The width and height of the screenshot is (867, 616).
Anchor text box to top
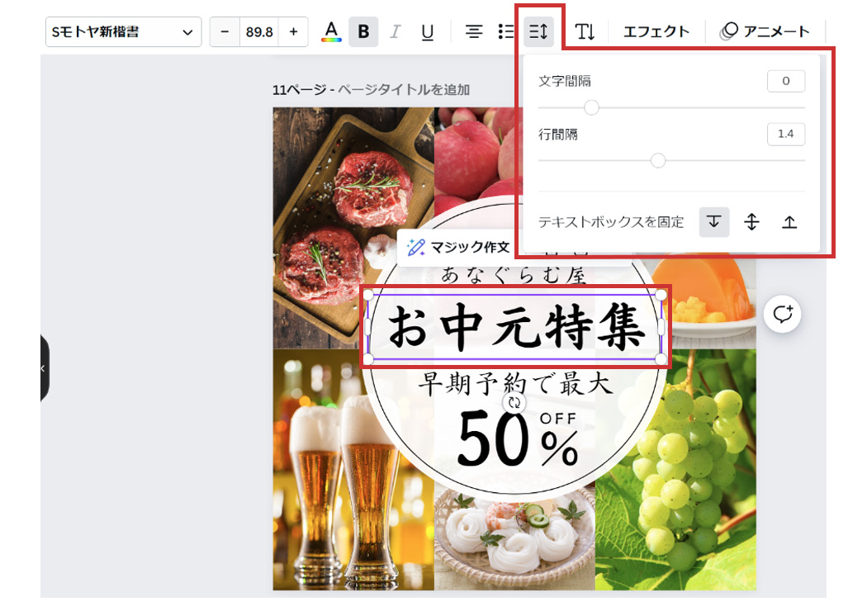714,222
